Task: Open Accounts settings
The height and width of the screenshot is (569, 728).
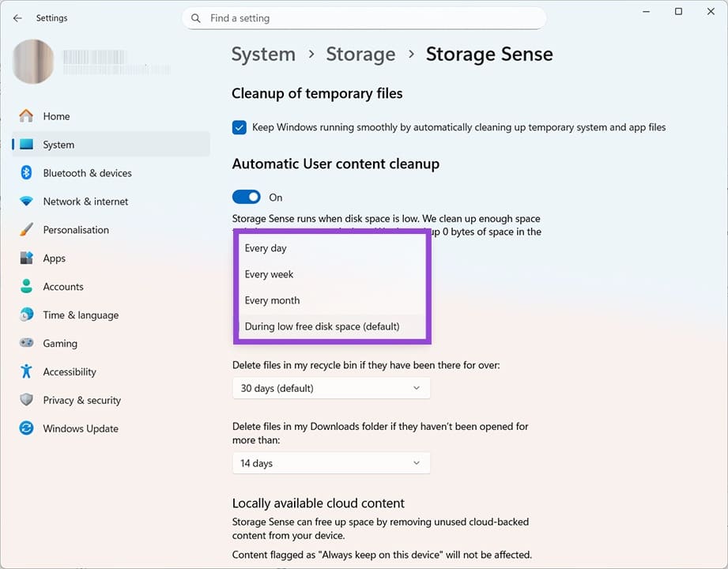Action: [63, 286]
